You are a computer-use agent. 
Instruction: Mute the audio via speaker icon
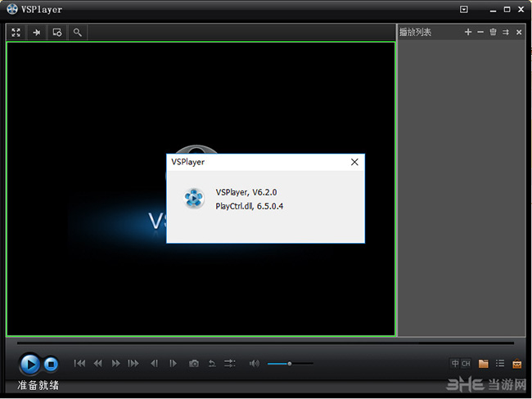coord(254,363)
